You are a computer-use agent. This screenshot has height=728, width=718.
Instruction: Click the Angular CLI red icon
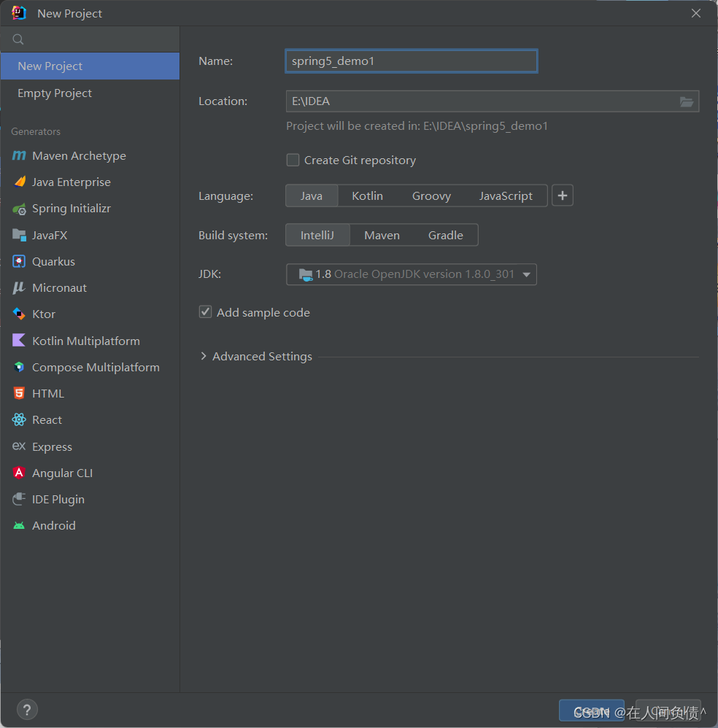pyautogui.click(x=19, y=473)
